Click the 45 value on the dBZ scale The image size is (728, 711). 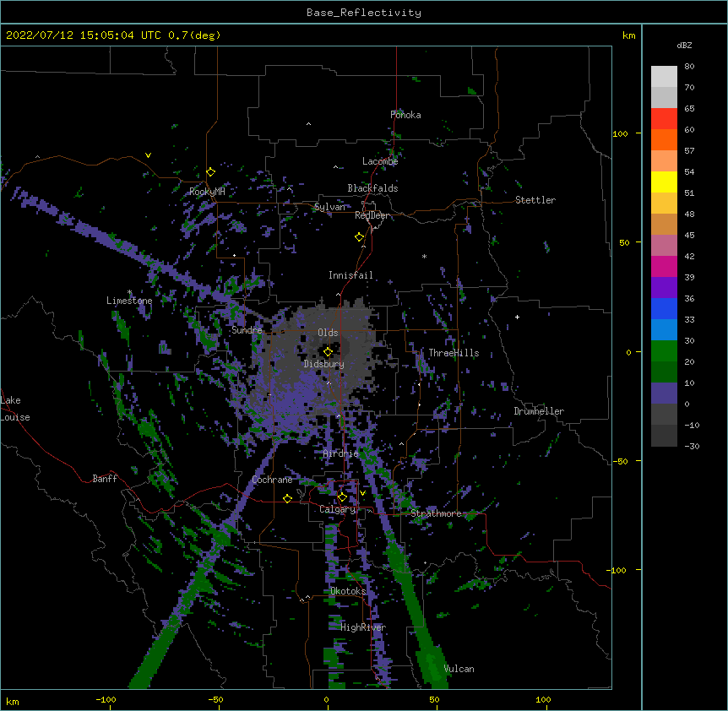tap(689, 236)
